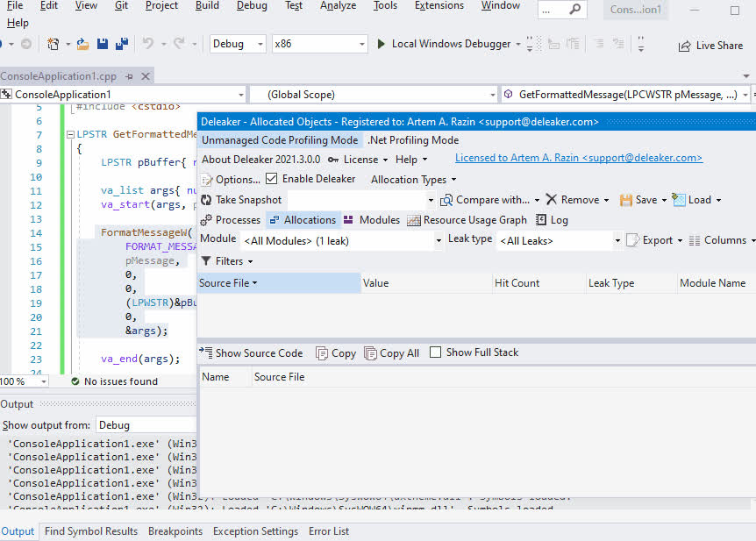Viewport: 756px width, 541px height.
Task: Click the Open File folder icon
Action: coord(83,44)
